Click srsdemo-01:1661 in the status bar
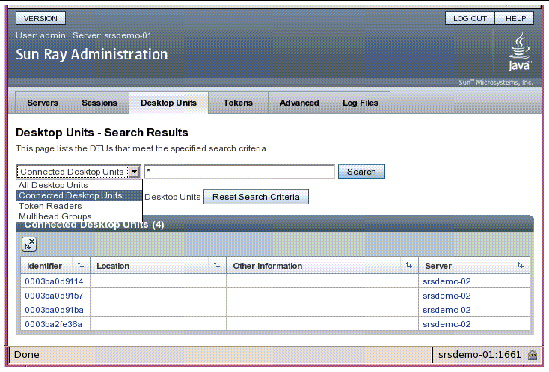This screenshot has width=549, height=372. point(480,354)
